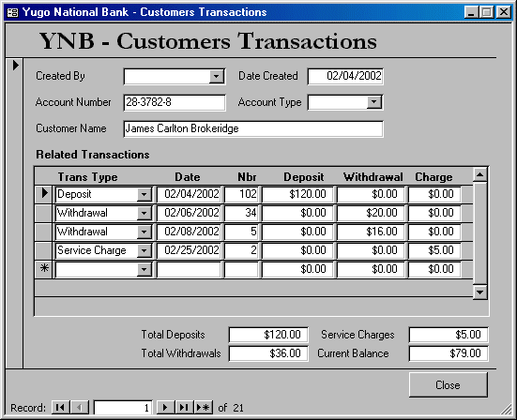
Task: Open Trans Type dropdown for Deposit row
Action: tap(144, 194)
